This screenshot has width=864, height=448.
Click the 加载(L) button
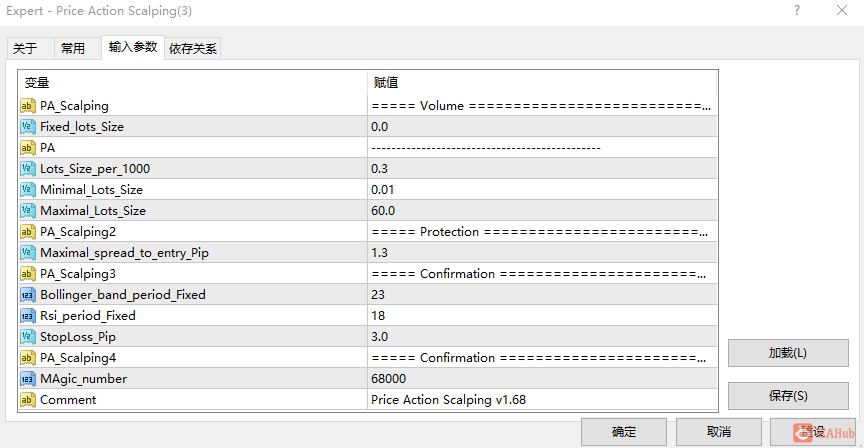pyautogui.click(x=788, y=353)
